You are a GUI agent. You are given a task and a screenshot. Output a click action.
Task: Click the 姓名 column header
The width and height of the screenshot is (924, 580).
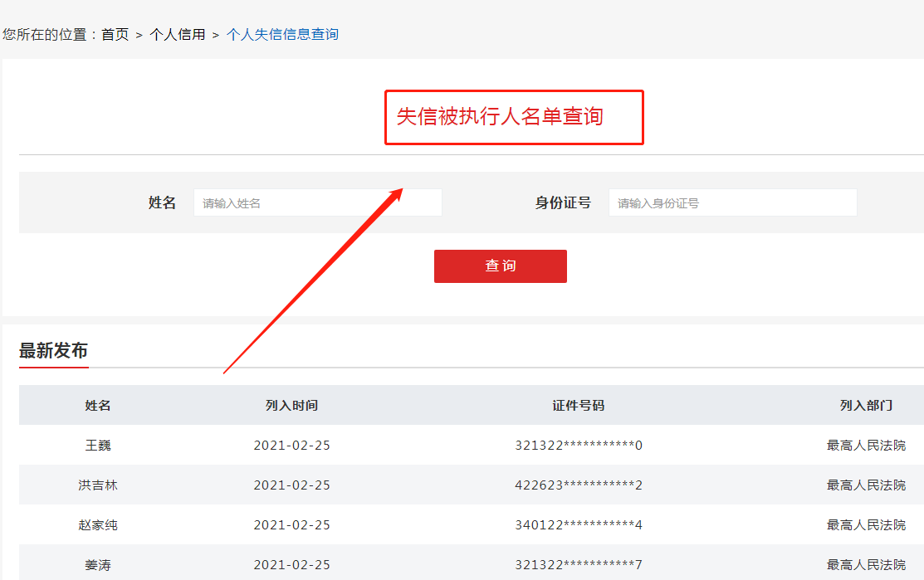(x=98, y=405)
